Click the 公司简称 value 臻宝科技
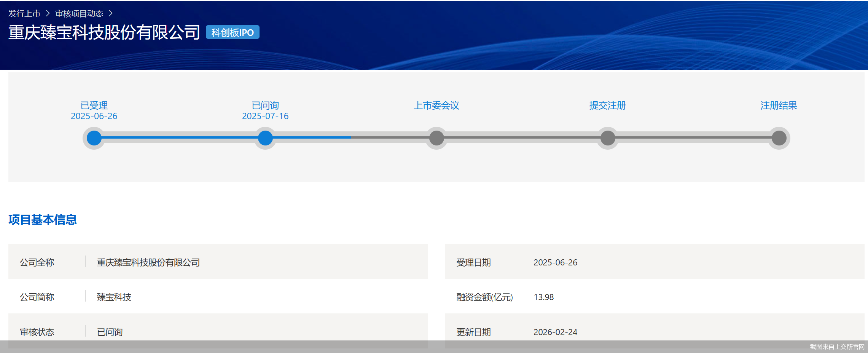The image size is (868, 353). pos(114,297)
